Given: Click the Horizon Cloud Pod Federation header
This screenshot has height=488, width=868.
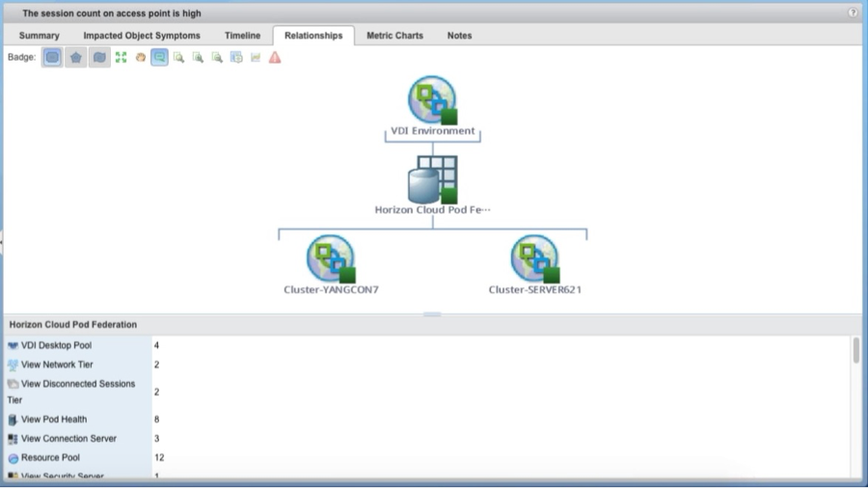Looking at the screenshot, I should [73, 325].
